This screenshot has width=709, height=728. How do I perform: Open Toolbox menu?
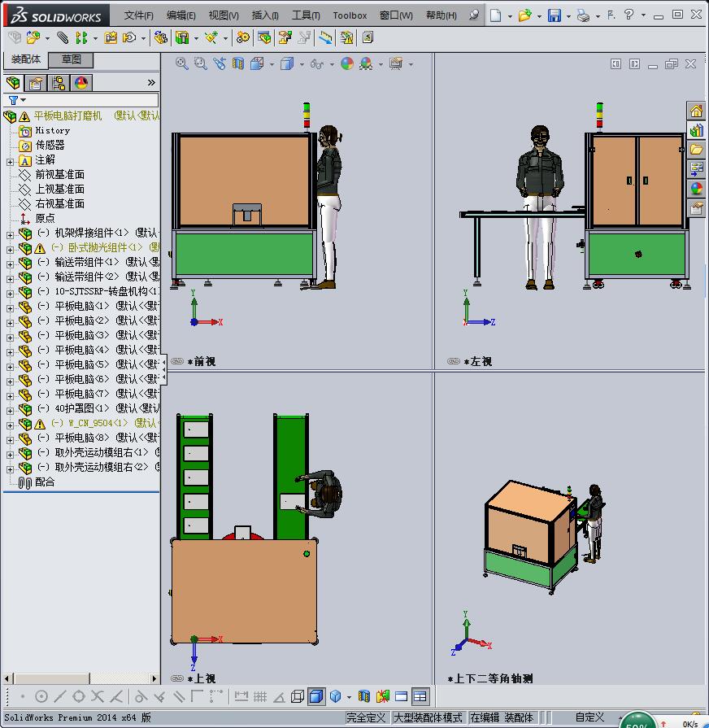pyautogui.click(x=350, y=15)
